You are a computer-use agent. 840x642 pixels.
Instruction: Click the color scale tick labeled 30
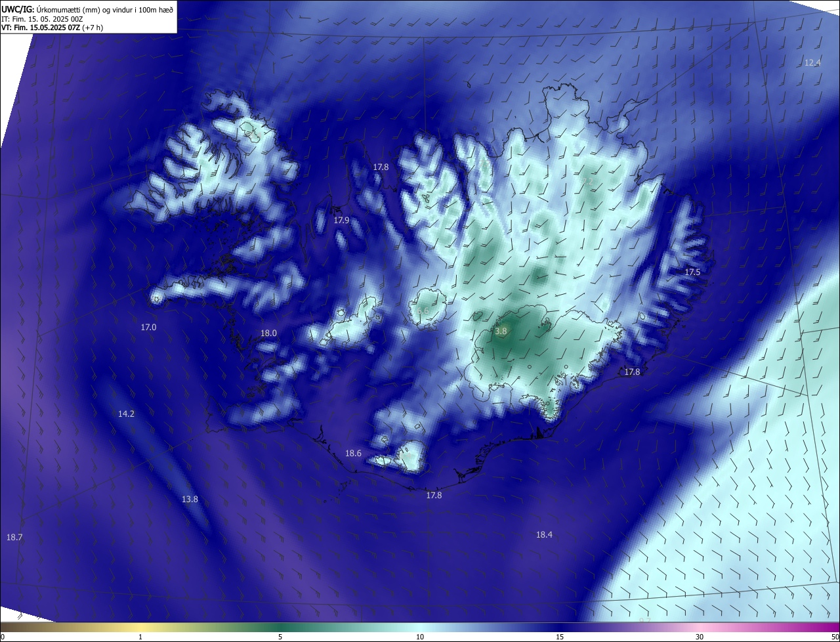click(x=700, y=637)
